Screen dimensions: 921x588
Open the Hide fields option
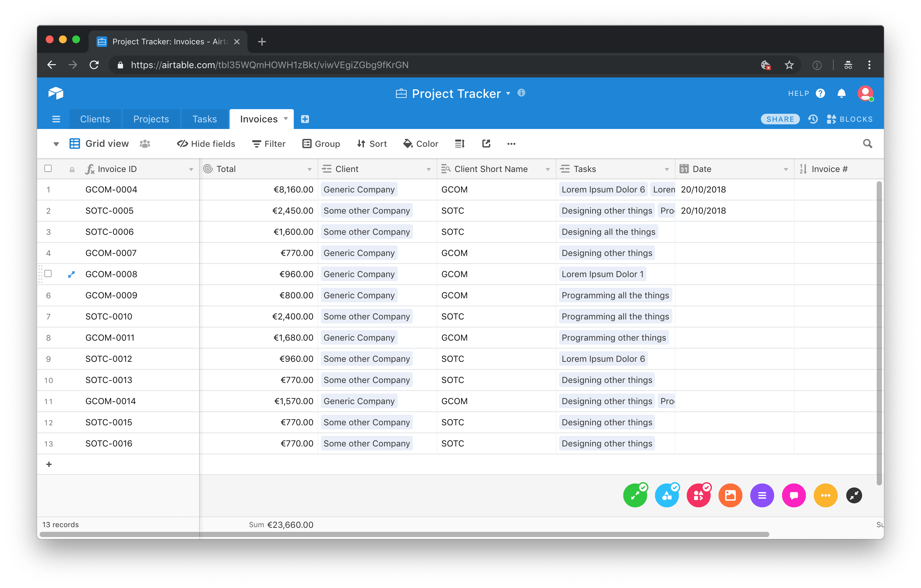[x=206, y=144]
